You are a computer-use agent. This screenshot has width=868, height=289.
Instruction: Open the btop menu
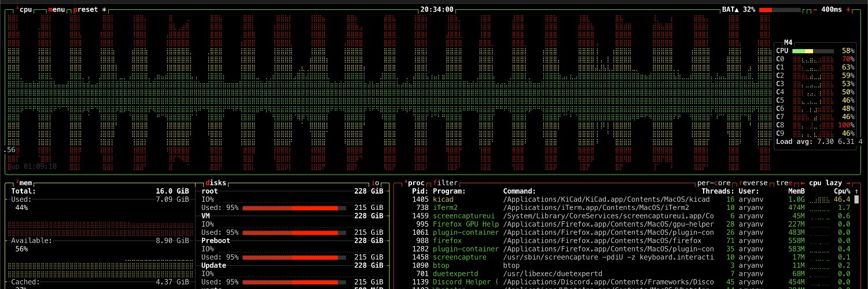(x=57, y=10)
